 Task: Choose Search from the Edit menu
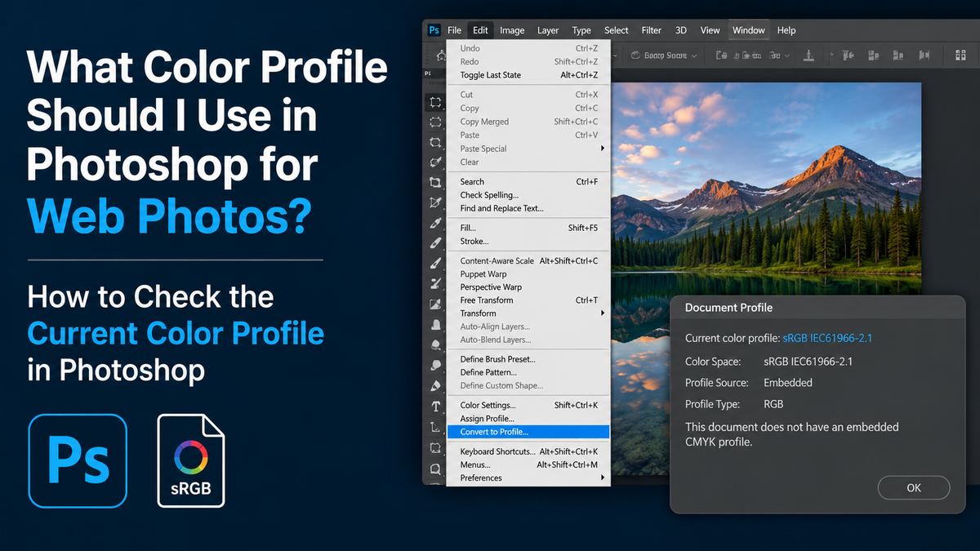(x=528, y=181)
